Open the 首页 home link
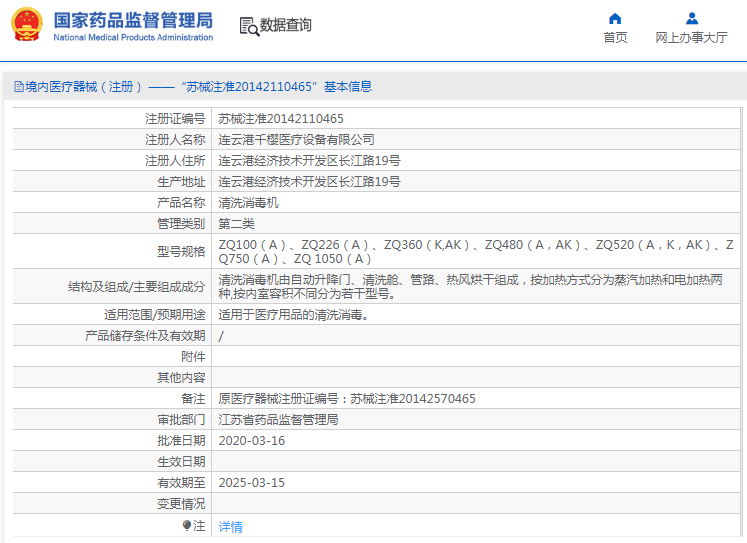This screenshot has height=543, width=747. [615, 38]
